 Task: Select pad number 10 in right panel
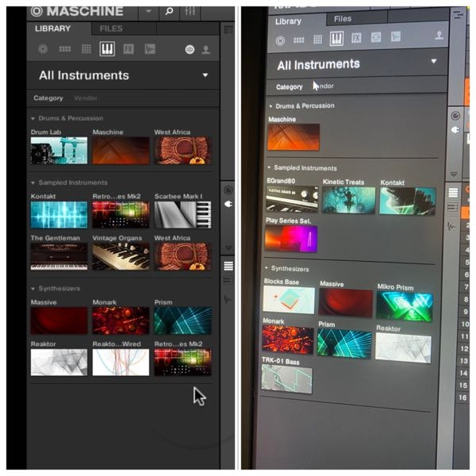pos(465,324)
